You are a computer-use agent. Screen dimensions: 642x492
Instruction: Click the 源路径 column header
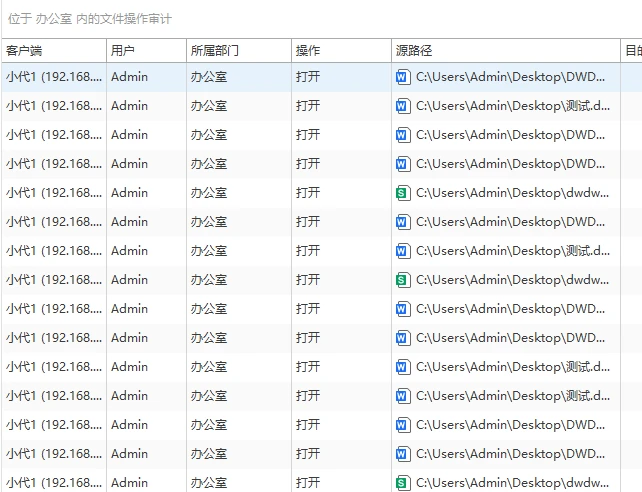coord(506,51)
